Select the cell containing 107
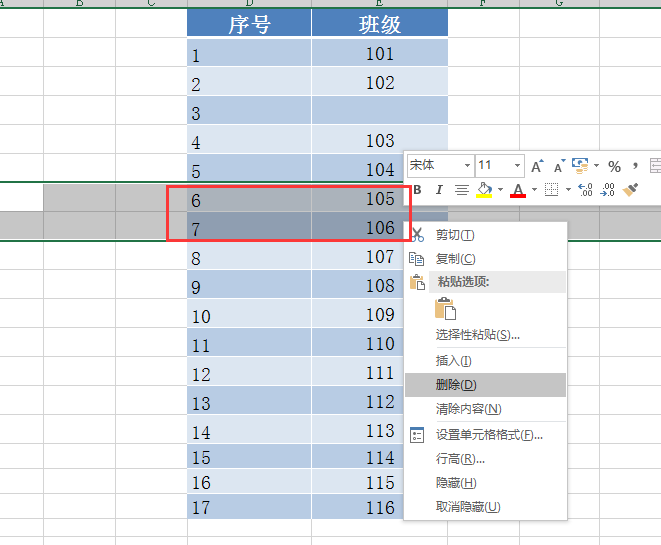661x545 pixels. (357, 255)
